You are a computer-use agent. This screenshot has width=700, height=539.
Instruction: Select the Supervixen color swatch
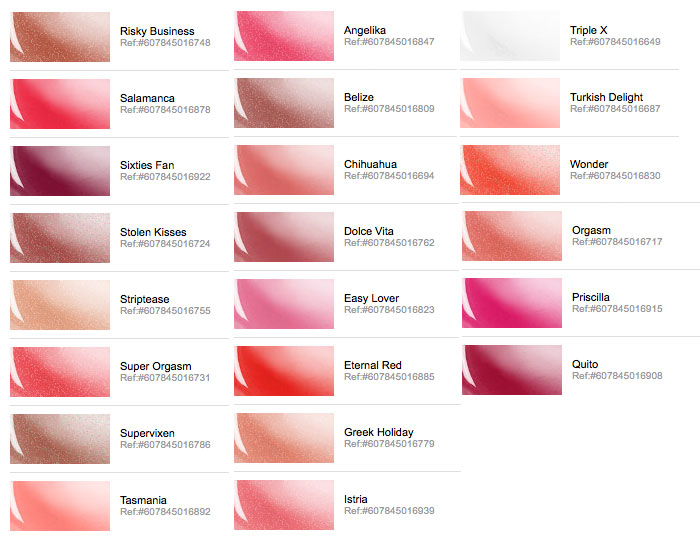click(60, 439)
